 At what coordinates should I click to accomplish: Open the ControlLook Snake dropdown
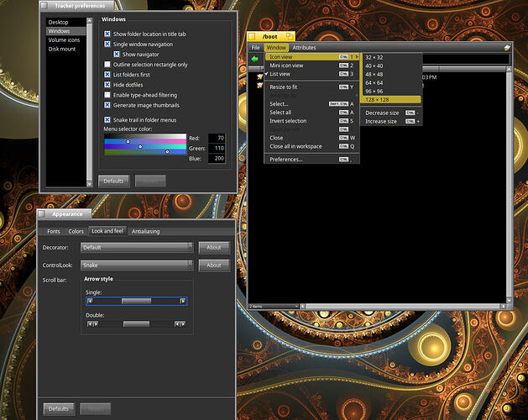click(137, 265)
